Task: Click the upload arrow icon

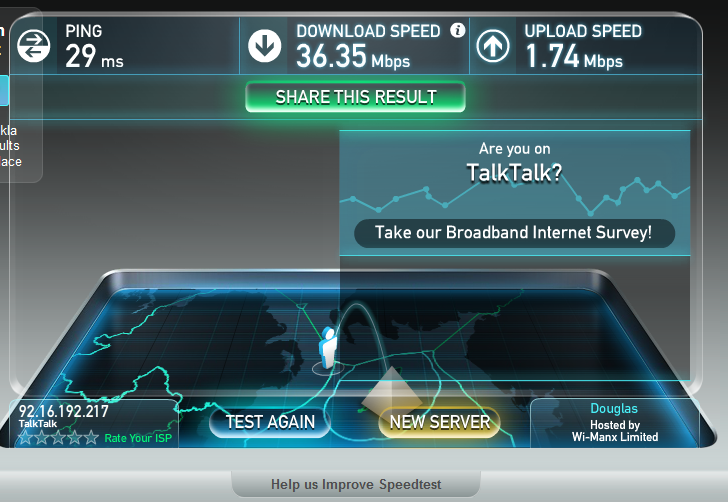Action: 493,46
